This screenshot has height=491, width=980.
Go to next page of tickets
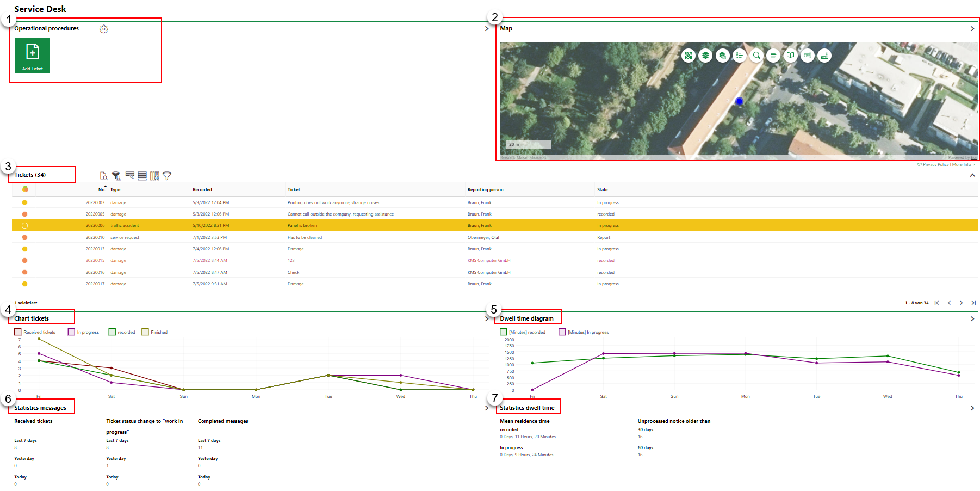[x=961, y=303]
